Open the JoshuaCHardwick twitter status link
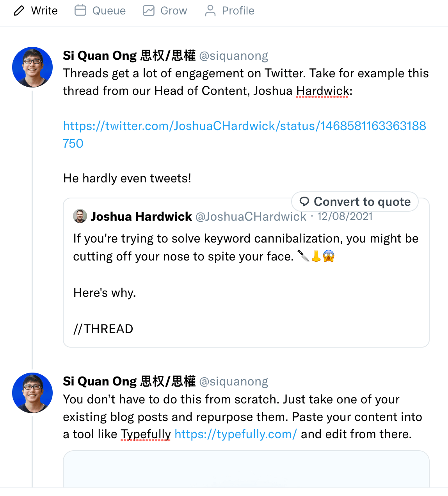The height and width of the screenshot is (496, 448). point(244,126)
